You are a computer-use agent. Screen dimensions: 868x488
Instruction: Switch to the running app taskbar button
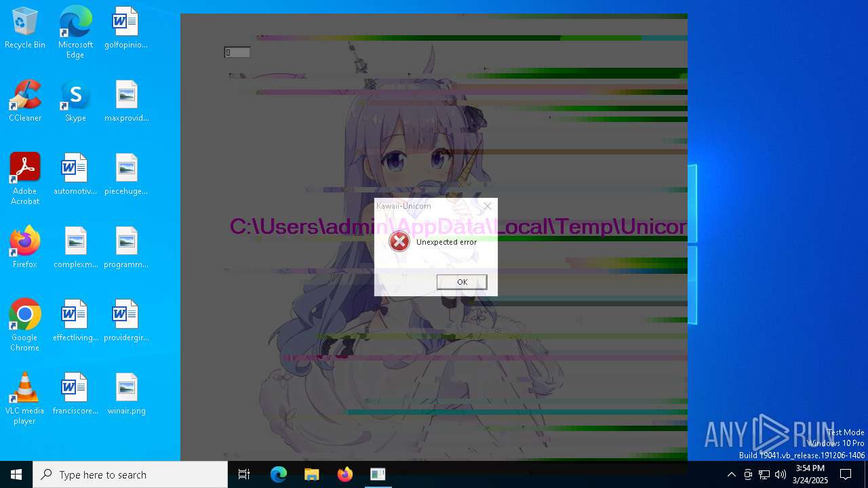tap(378, 474)
